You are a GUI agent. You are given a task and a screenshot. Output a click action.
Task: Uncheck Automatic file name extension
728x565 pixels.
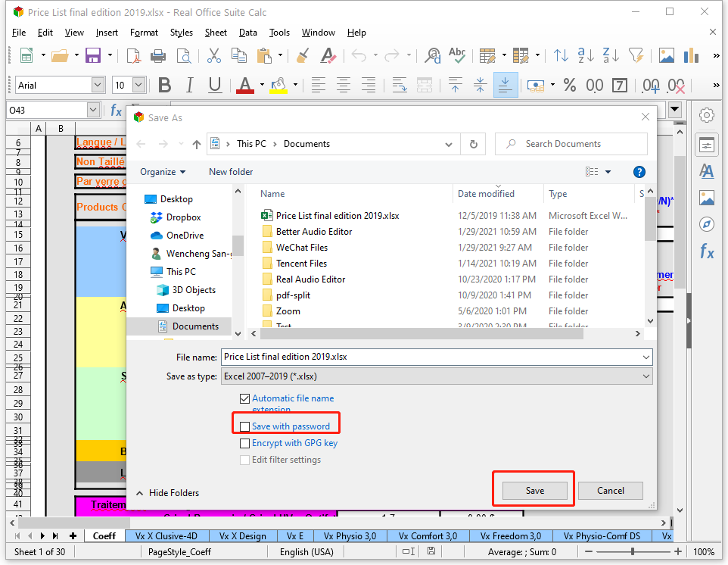coord(244,398)
